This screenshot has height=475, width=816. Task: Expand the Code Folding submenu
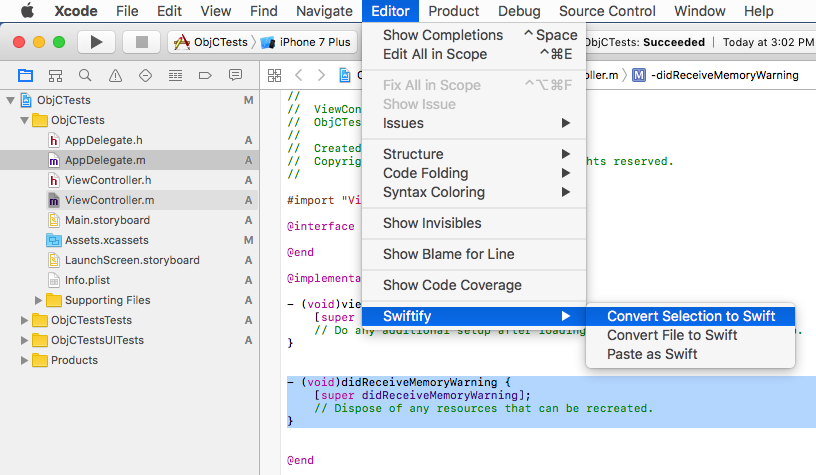pyautogui.click(x=474, y=173)
